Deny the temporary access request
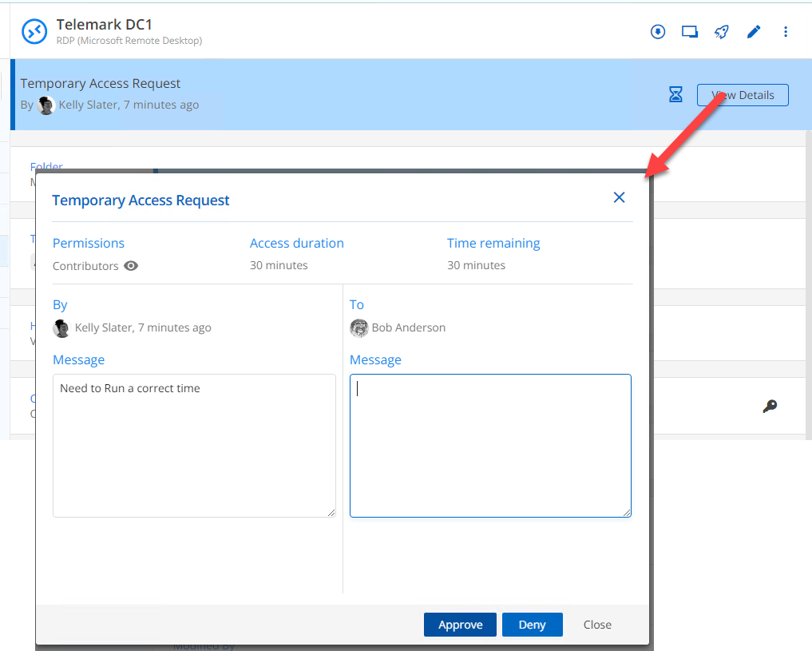Viewport: 812px width, 651px height. point(532,625)
